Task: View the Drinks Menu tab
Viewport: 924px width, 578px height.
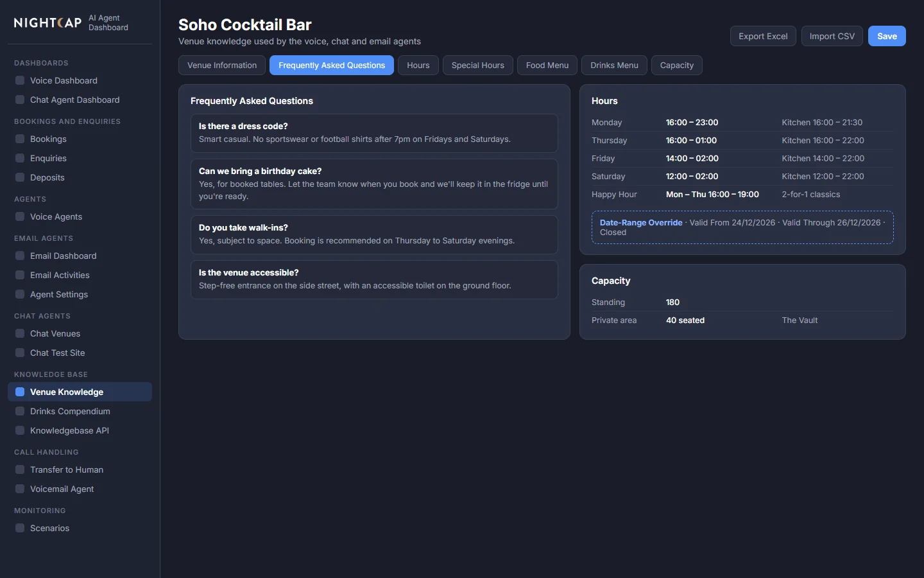Action: (x=614, y=66)
